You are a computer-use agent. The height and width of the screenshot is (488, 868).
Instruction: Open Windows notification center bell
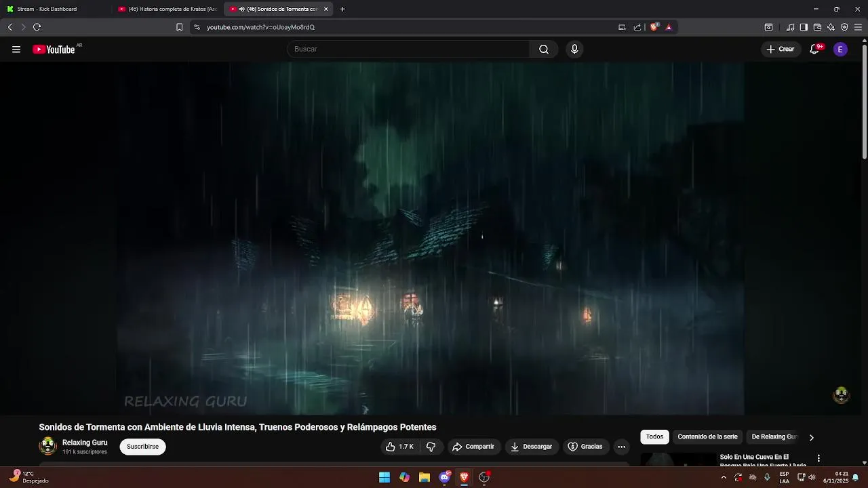[x=856, y=477]
